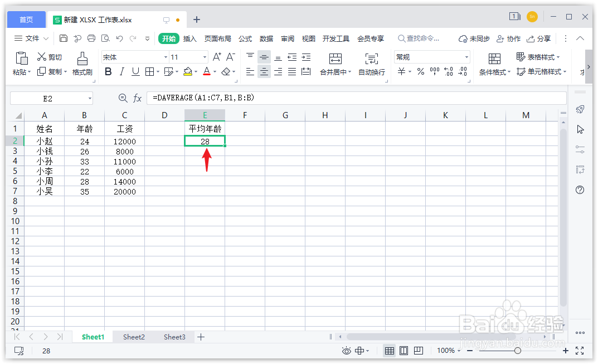Toggle Bold formatting
The width and height of the screenshot is (598, 364).
pos(108,71)
